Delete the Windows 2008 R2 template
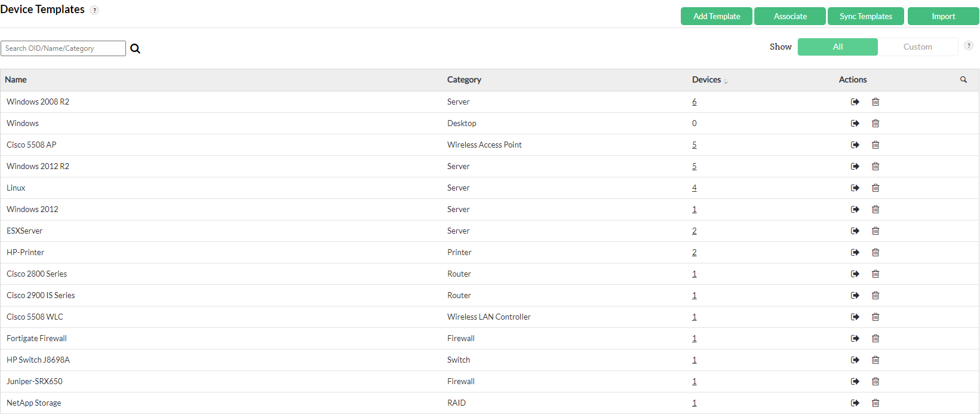The width and height of the screenshot is (980, 414). click(875, 102)
